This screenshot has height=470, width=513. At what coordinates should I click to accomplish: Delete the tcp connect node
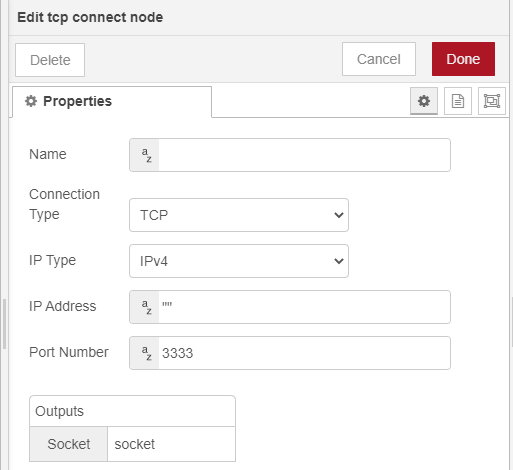50,60
